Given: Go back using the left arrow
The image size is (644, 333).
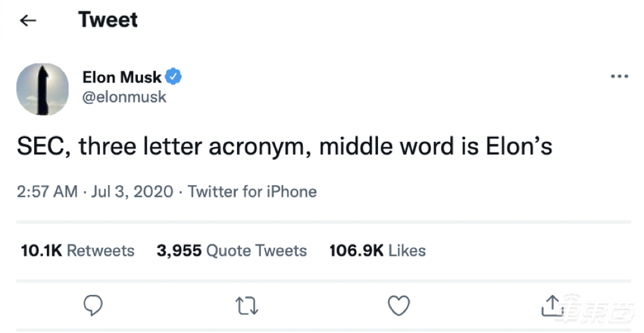Looking at the screenshot, I should pos(29,20).
